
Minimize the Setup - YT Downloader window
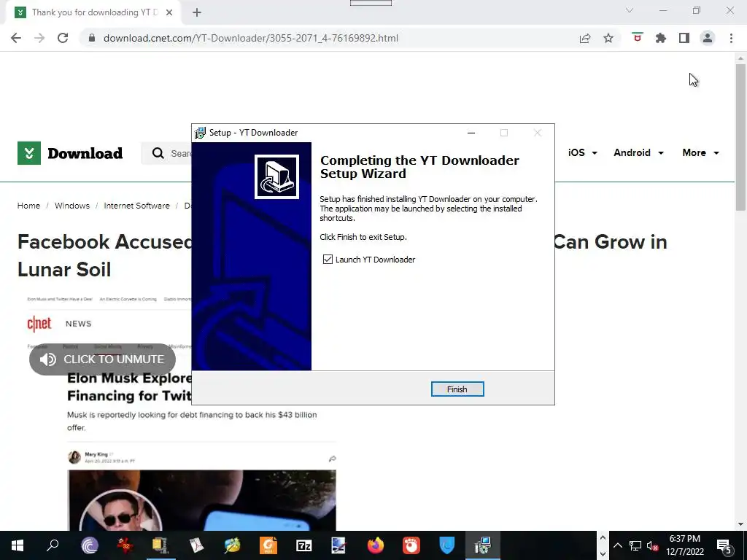(471, 133)
